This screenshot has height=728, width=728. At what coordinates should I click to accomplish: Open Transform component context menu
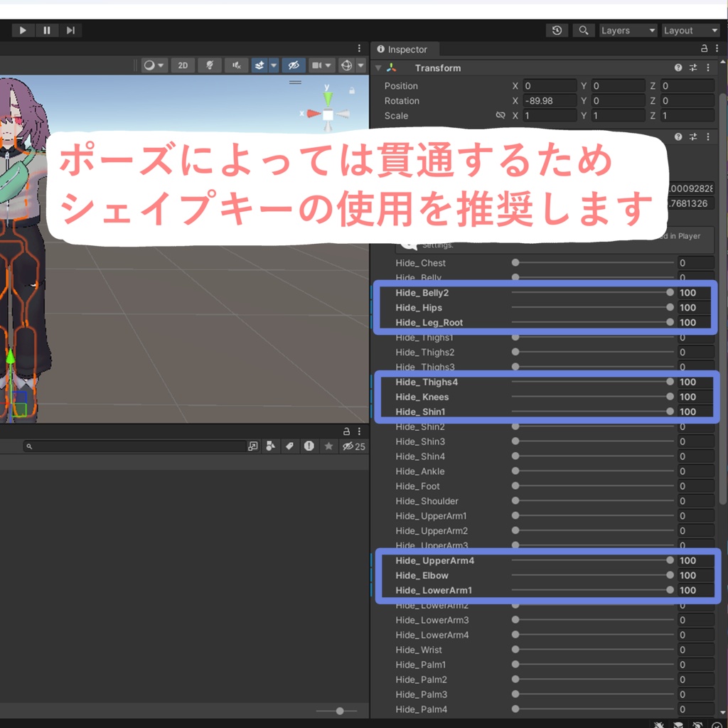click(708, 68)
